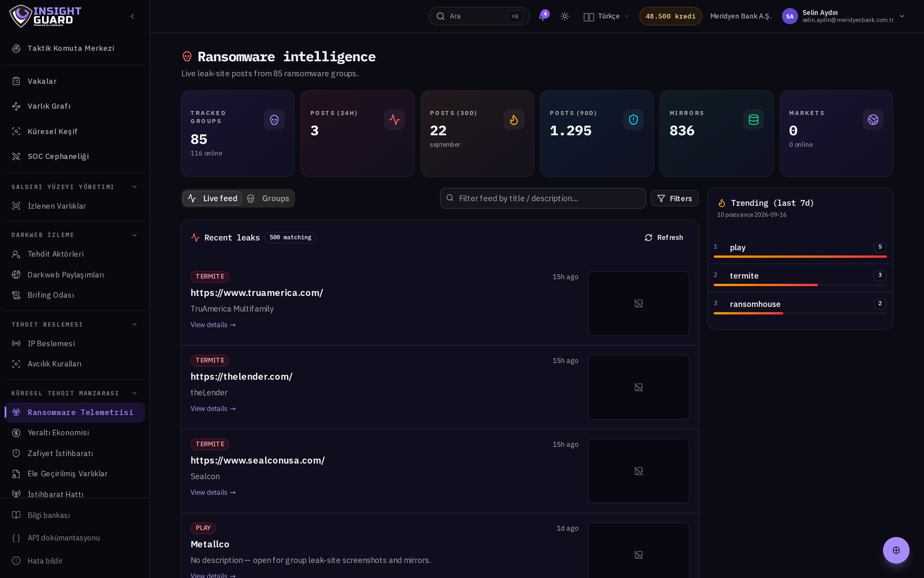Open Darkweb Paylaşımları page
This screenshot has height=578, width=924.
click(74, 275)
